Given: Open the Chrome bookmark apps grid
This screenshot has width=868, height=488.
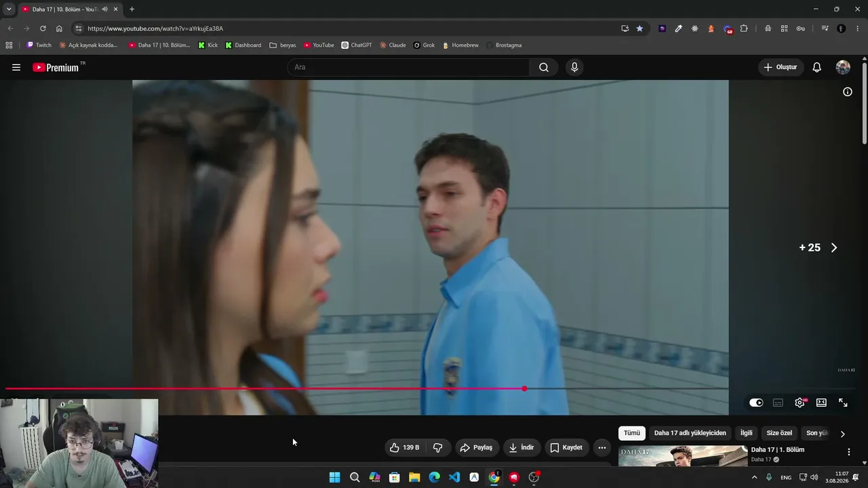Looking at the screenshot, I should [x=9, y=45].
